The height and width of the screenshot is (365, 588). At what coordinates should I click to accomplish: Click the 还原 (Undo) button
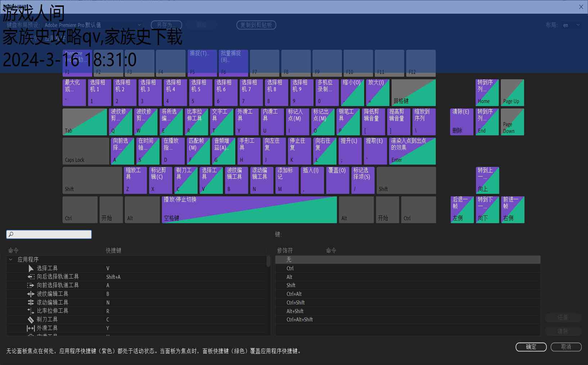pyautogui.click(x=563, y=317)
